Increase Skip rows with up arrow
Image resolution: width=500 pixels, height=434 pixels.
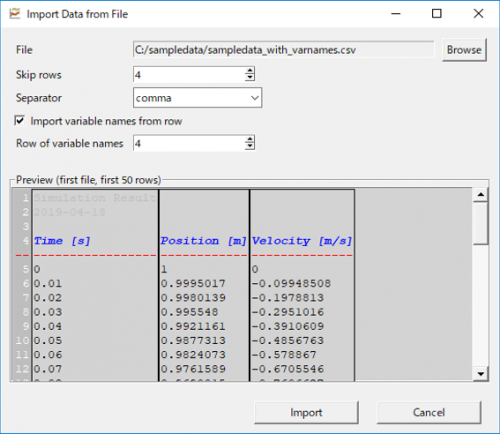[x=250, y=70]
